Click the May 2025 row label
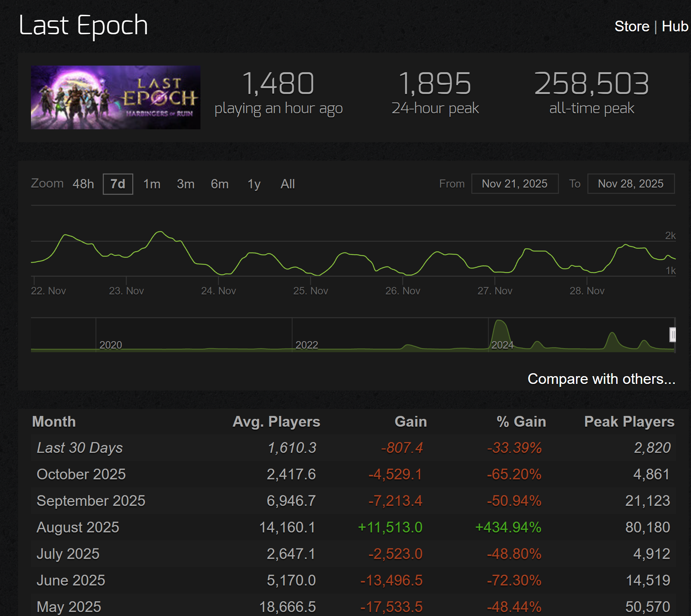The image size is (691, 616). tap(69, 607)
